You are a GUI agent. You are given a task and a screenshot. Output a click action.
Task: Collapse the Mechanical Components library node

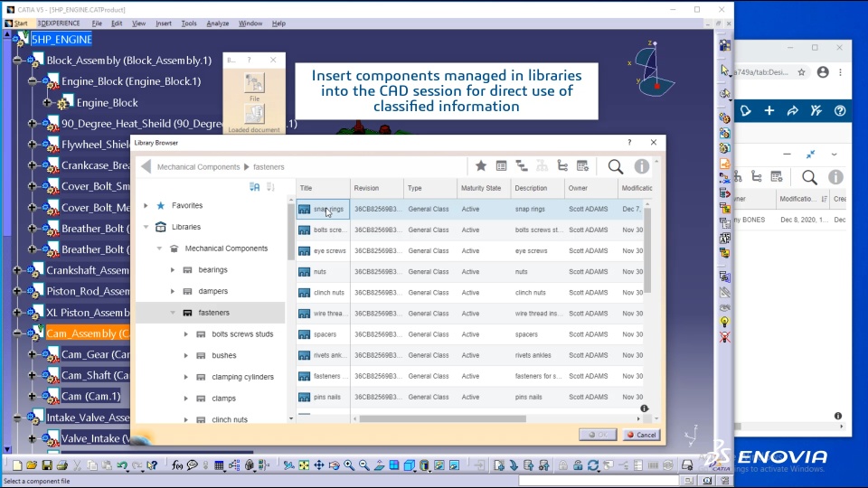(159, 249)
